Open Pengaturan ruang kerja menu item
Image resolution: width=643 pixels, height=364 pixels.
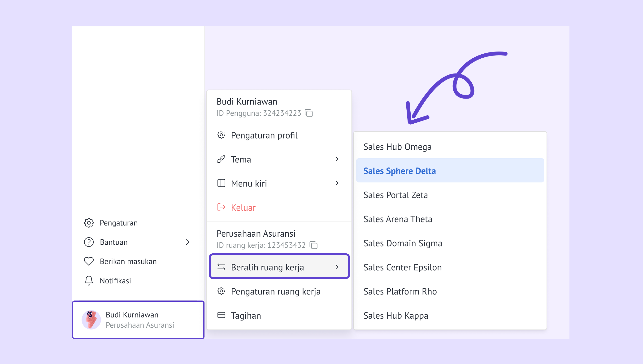pyautogui.click(x=275, y=291)
